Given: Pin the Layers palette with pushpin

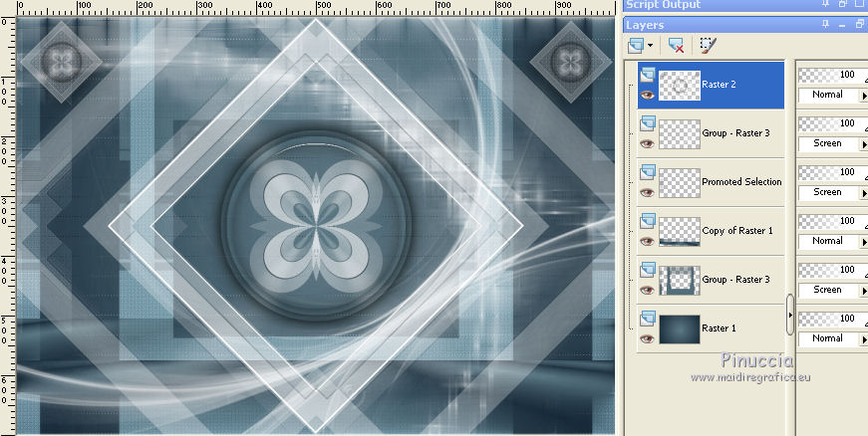Looking at the screenshot, I should point(825,24).
